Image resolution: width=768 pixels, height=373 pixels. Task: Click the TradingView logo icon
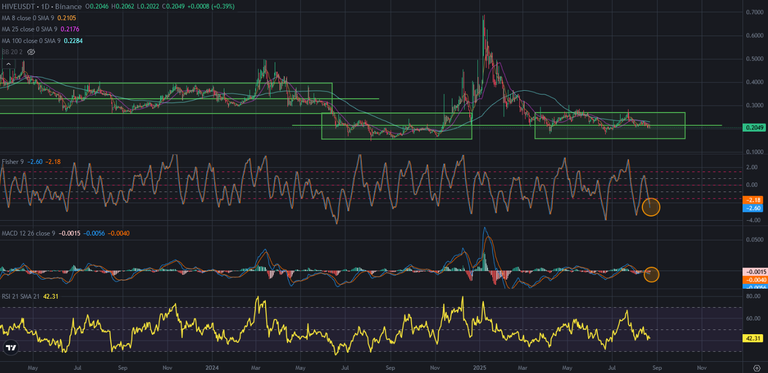click(x=10, y=348)
